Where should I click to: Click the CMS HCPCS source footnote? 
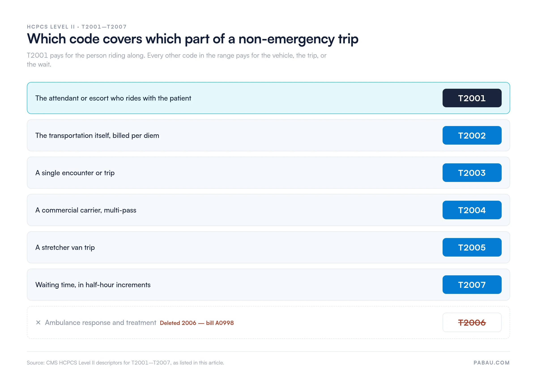(x=125, y=362)
